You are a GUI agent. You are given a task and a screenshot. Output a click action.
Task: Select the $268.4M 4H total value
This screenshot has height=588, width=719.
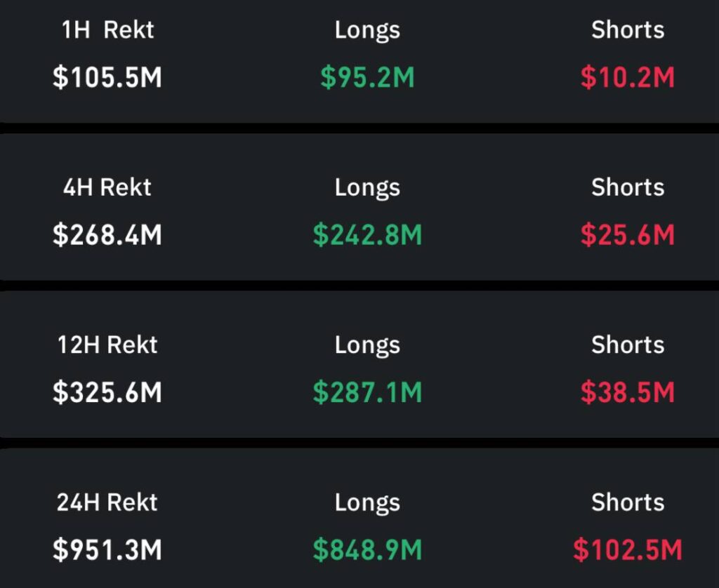[x=107, y=235]
